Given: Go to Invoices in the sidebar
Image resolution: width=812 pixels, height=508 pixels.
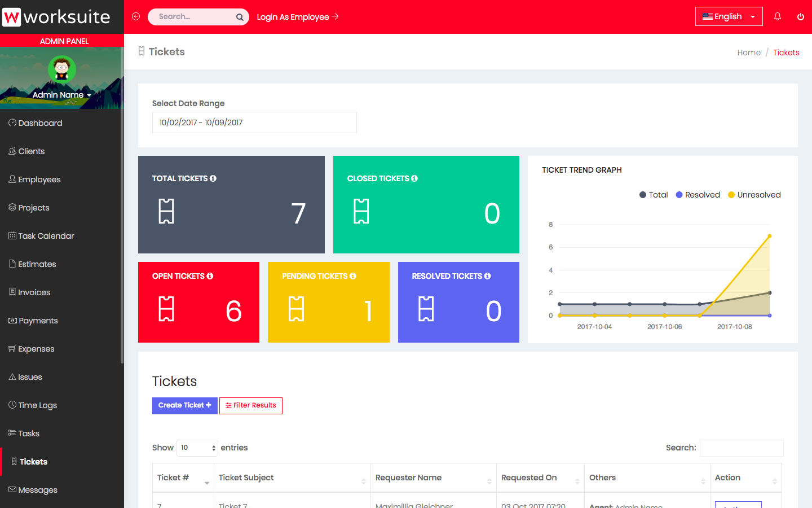Looking at the screenshot, I should 34,292.
